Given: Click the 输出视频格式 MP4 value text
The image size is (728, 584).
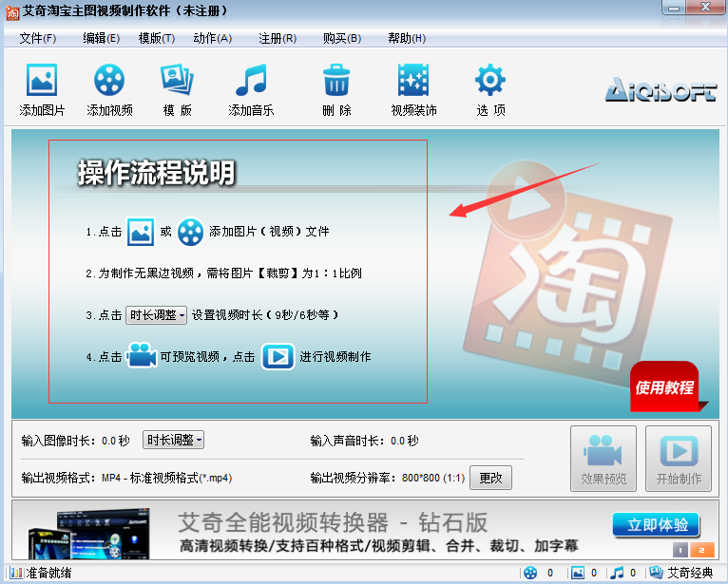Looking at the screenshot, I should 166,478.
